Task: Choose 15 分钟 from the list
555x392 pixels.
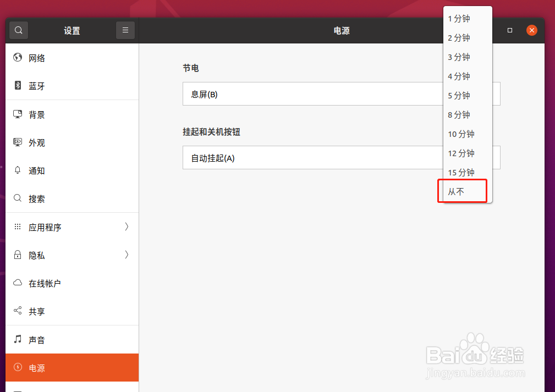Action: click(468, 172)
